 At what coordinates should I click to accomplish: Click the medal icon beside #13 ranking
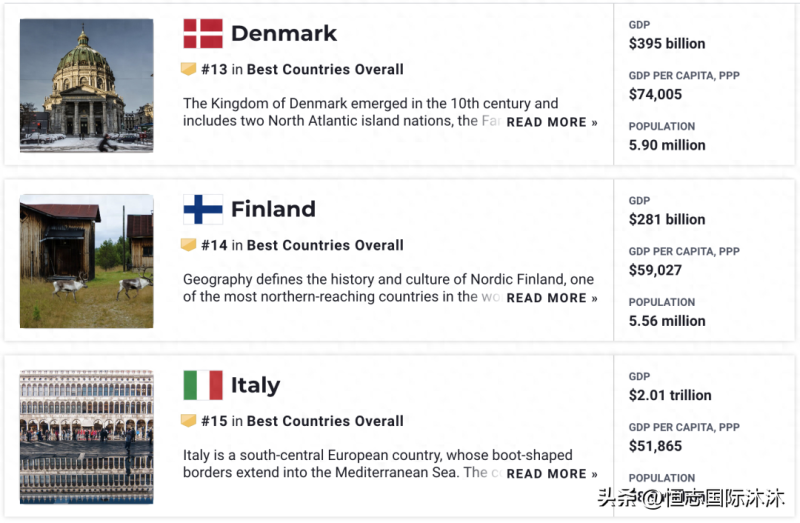[x=188, y=69]
